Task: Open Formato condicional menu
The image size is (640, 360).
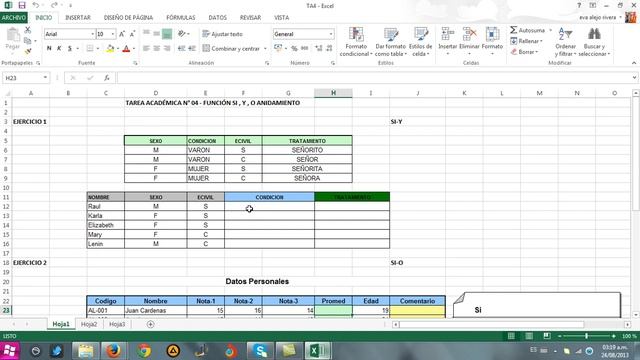Action: pos(356,42)
